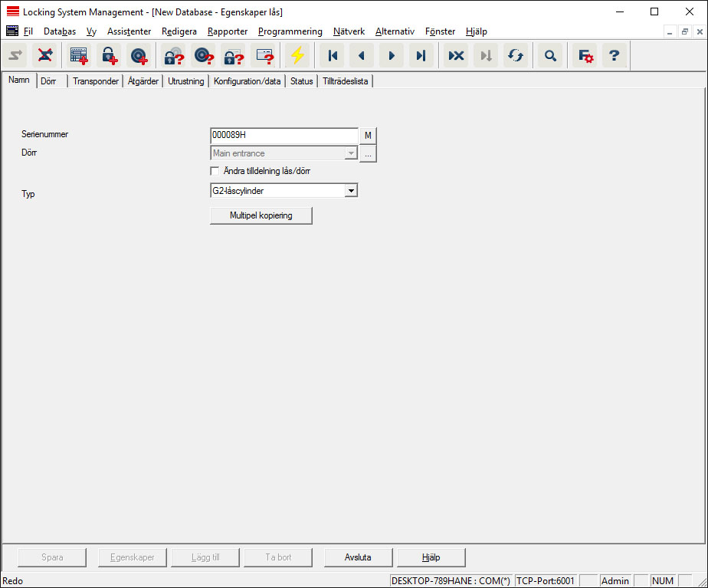Image resolution: width=708 pixels, height=588 pixels.
Task: Switch to the Konfiguration/data tab
Action: click(x=247, y=81)
